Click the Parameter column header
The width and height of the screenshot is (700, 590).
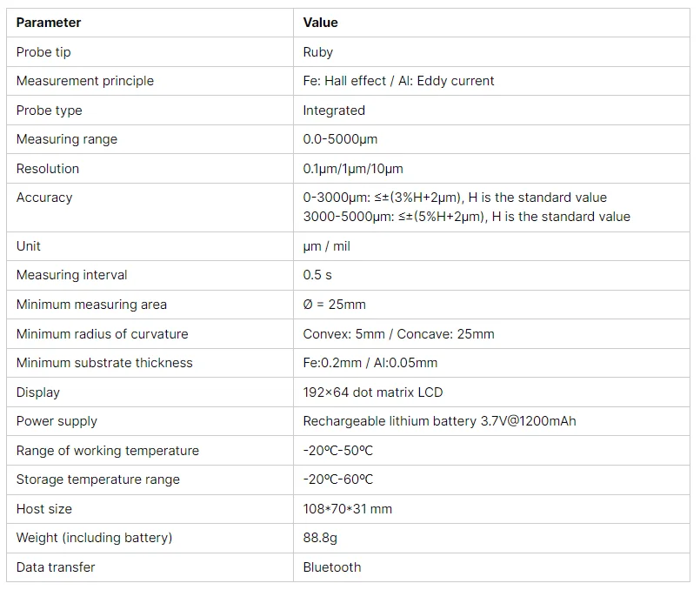tap(49, 23)
